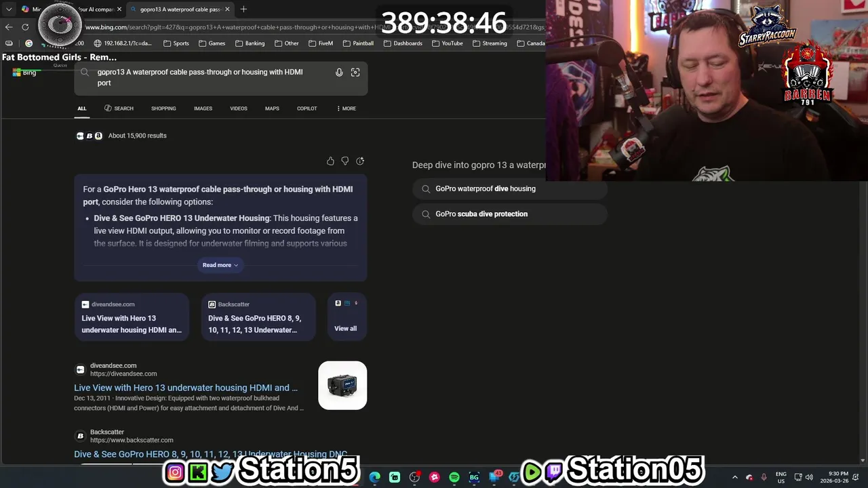
Task: Click the share icon above the answer
Action: tap(360, 161)
